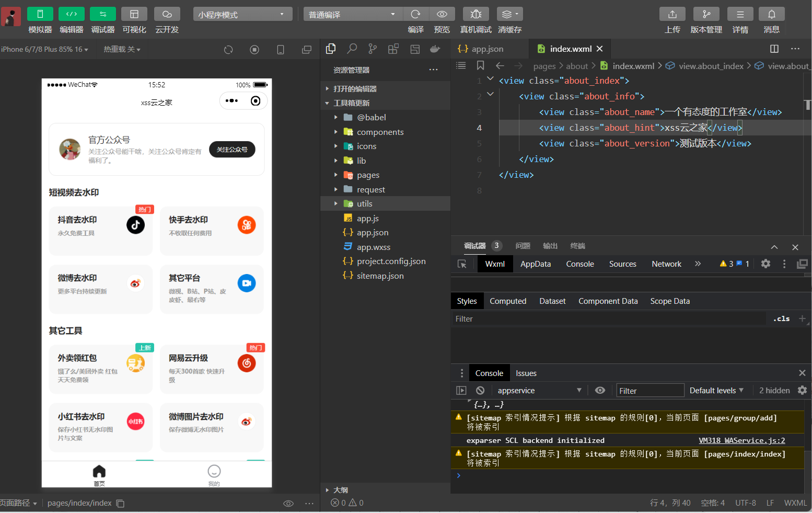The image size is (812, 513).
Task: Click the editor bookmark icon
Action: (480, 65)
